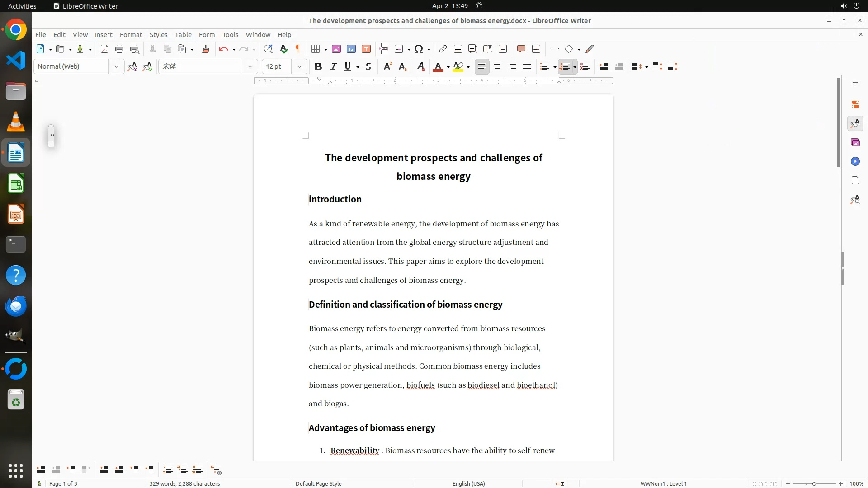The image size is (868, 488).
Task: Toggle Formatting Marks pilcrow button
Action: click(298, 49)
